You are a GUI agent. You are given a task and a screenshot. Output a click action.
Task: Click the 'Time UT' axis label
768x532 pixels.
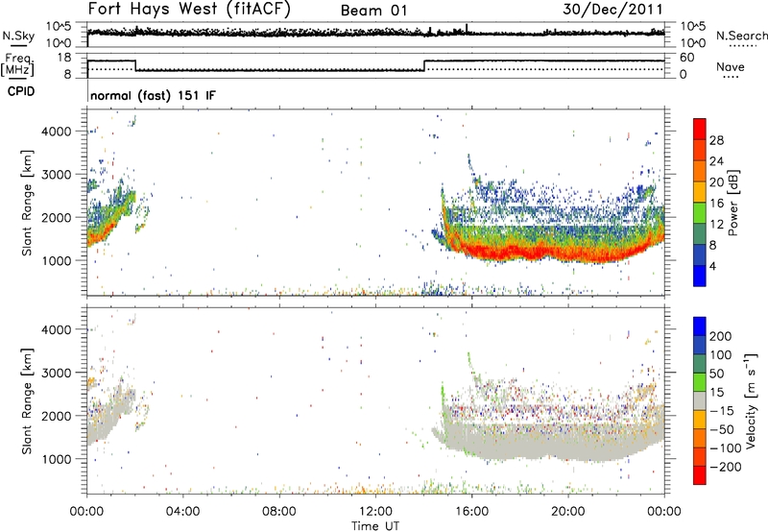pyautogui.click(x=375, y=526)
